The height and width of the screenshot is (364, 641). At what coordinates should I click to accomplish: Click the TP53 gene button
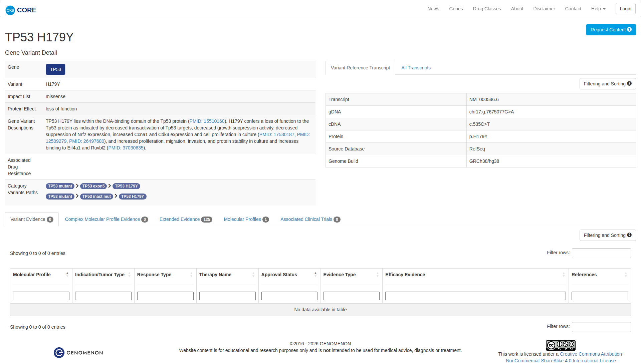[55, 69]
